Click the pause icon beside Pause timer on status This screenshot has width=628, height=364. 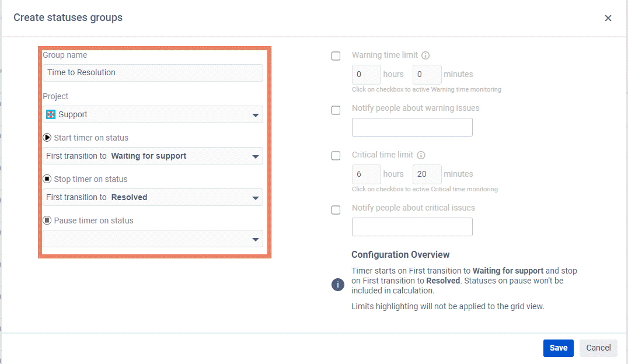point(47,220)
